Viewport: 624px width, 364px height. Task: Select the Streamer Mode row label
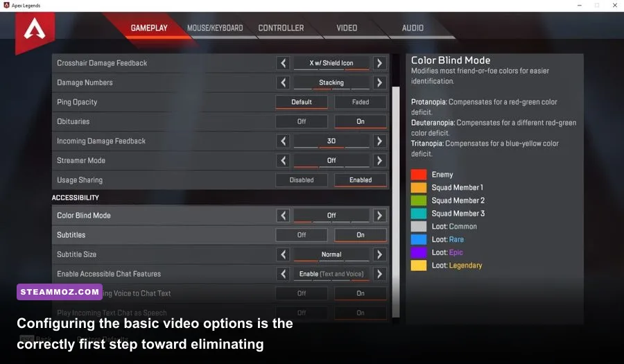[x=81, y=160]
